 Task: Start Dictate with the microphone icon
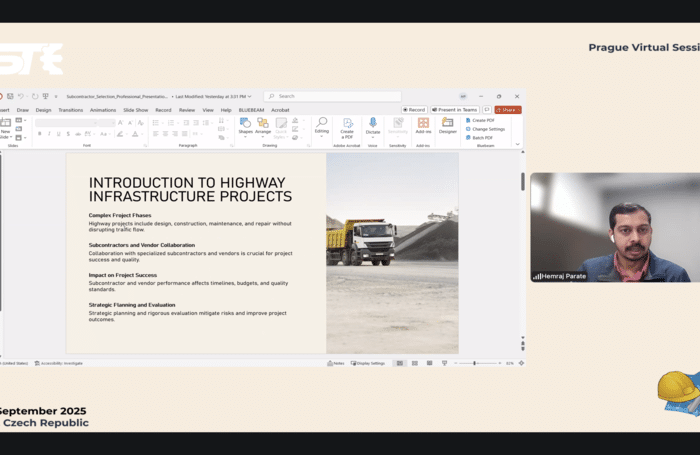tap(373, 123)
